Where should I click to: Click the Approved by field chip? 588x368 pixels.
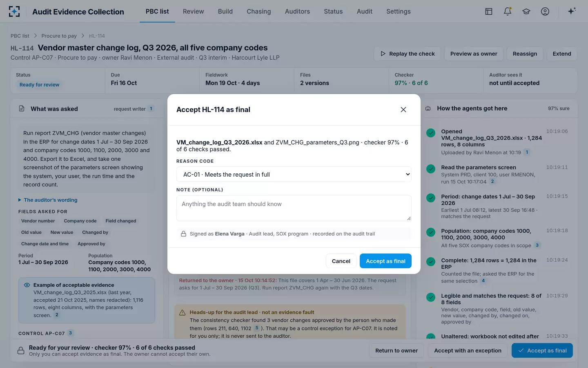[91, 244]
